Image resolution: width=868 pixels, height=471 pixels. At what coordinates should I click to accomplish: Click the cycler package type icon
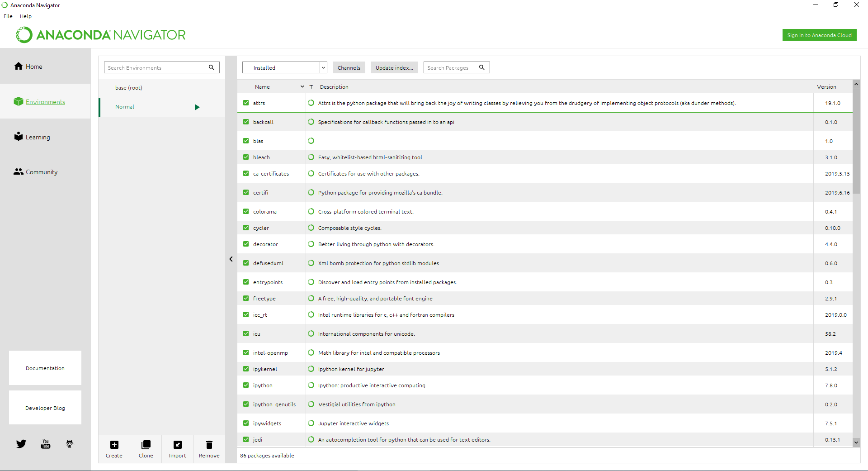click(x=311, y=228)
